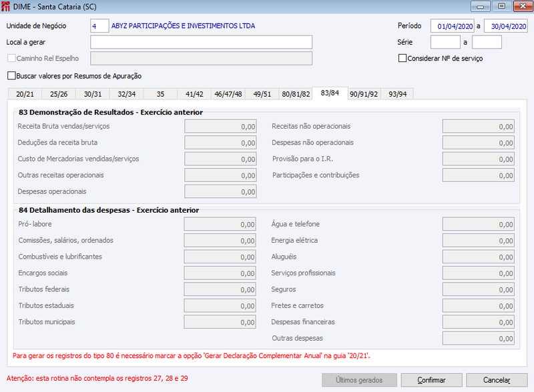The height and width of the screenshot is (392, 534).
Task: Click the red warning about registros tipo 80
Action: click(x=192, y=356)
